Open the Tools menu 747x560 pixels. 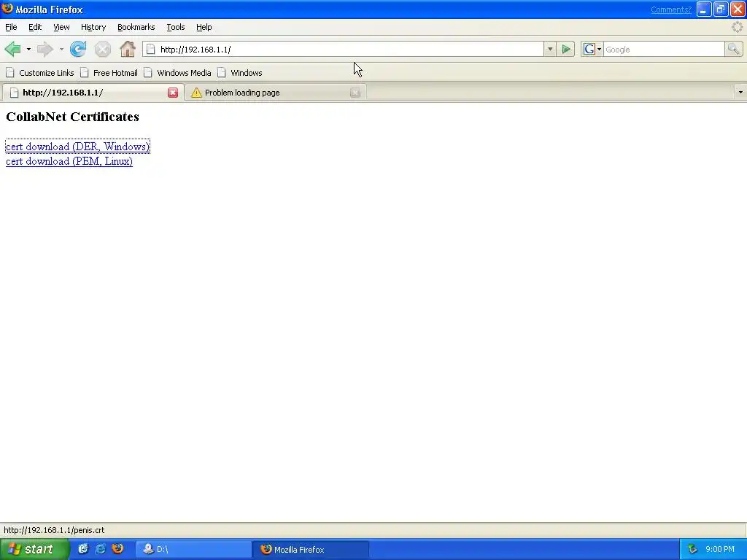(176, 27)
